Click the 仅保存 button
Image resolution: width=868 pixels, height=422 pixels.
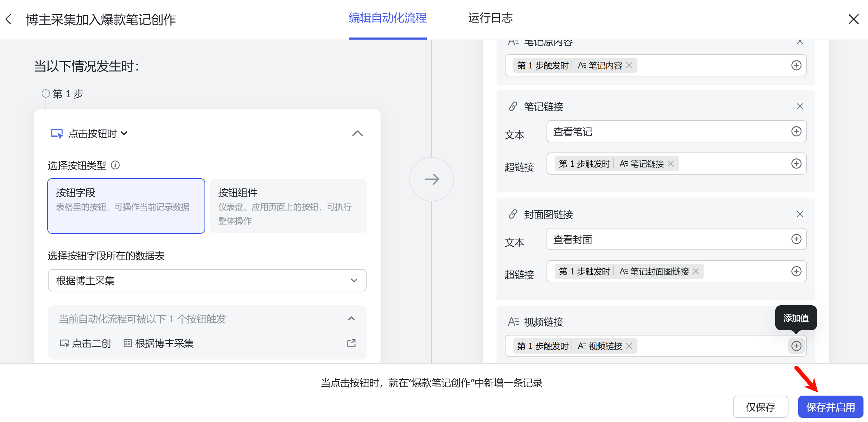(x=761, y=406)
